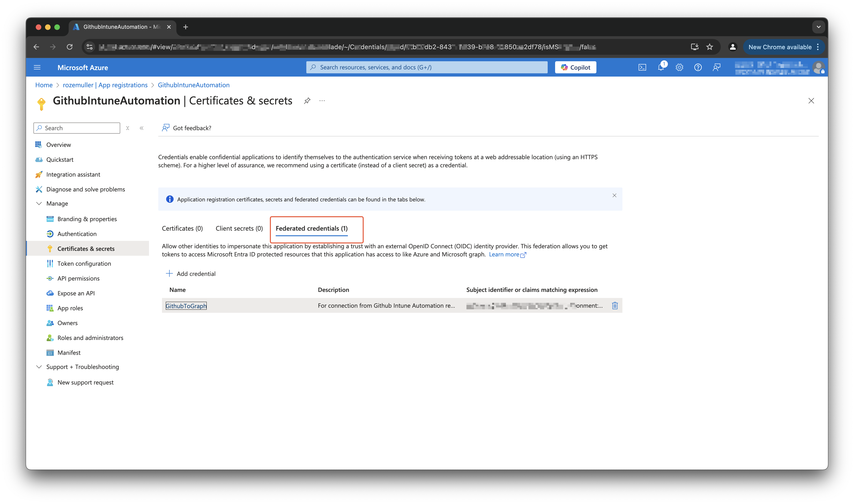Click the Subject identifier column header
The height and width of the screenshot is (504, 854).
531,290
